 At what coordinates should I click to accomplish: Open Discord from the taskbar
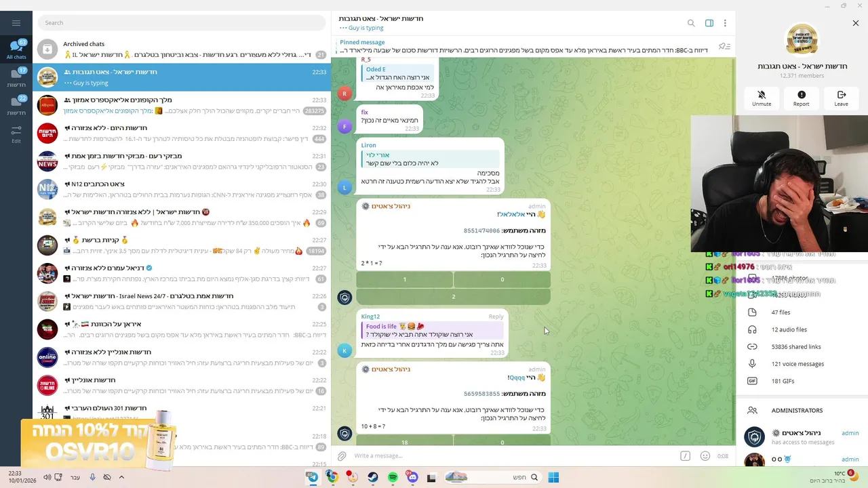[x=412, y=477]
